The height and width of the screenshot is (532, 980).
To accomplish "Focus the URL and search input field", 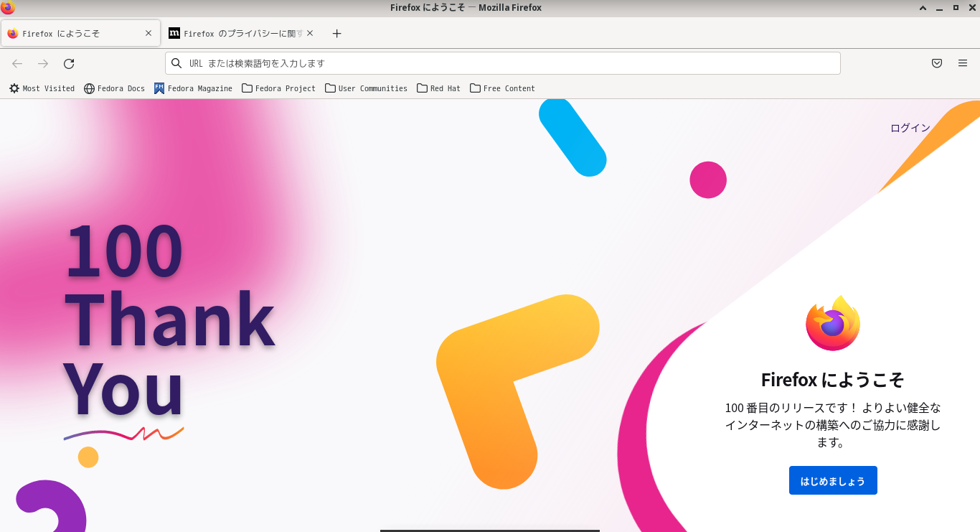I will [x=503, y=63].
